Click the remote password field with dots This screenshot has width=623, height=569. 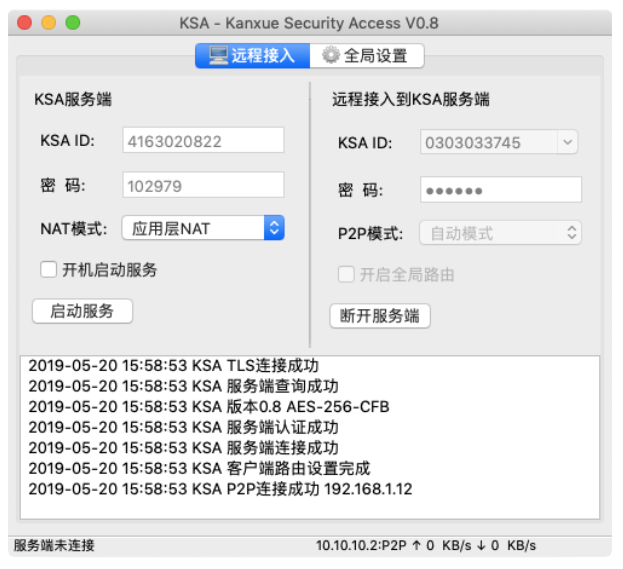[x=501, y=190]
